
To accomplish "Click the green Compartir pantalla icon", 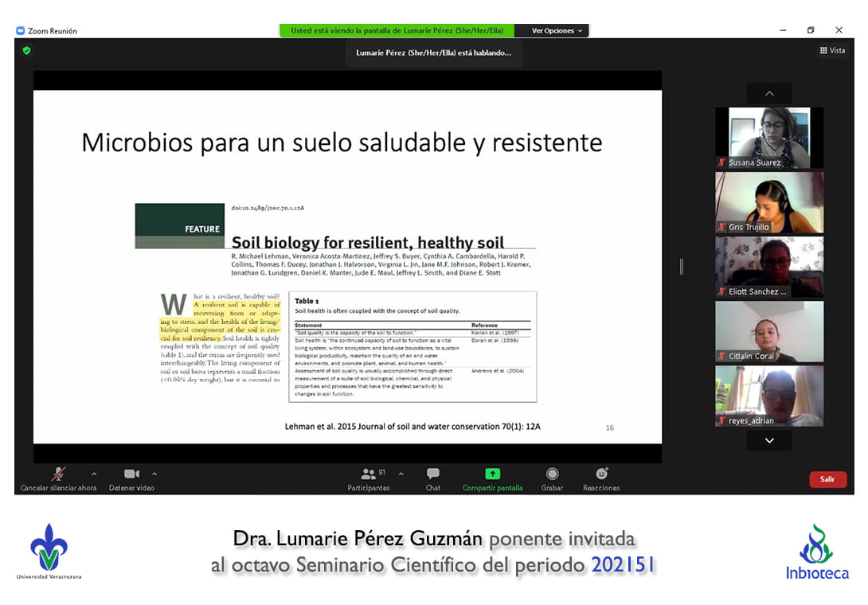I will [x=492, y=474].
